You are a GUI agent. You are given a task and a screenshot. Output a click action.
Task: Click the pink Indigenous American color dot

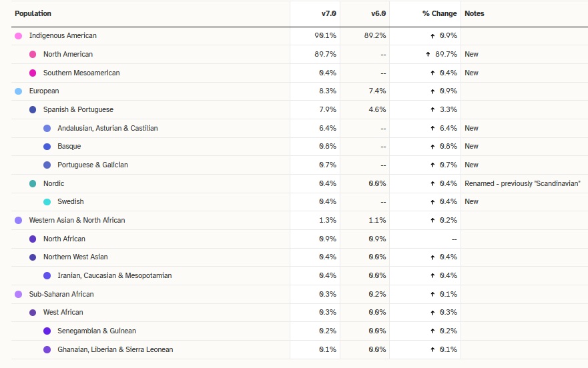click(19, 36)
